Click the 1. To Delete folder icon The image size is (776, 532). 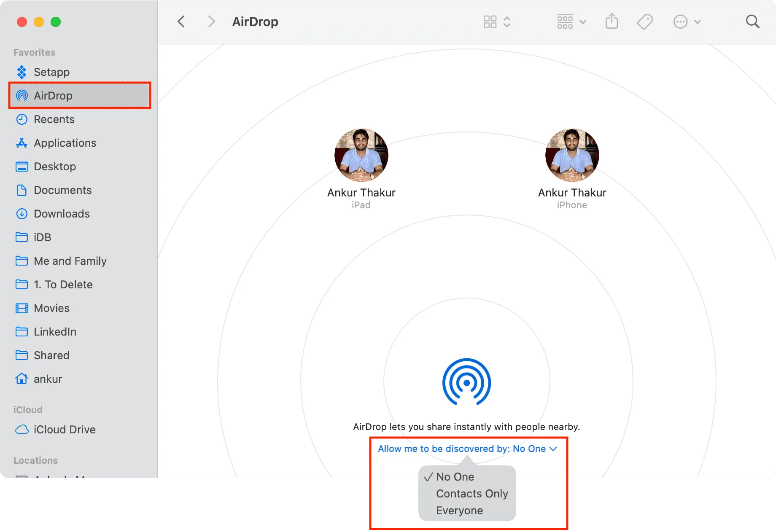click(x=22, y=285)
